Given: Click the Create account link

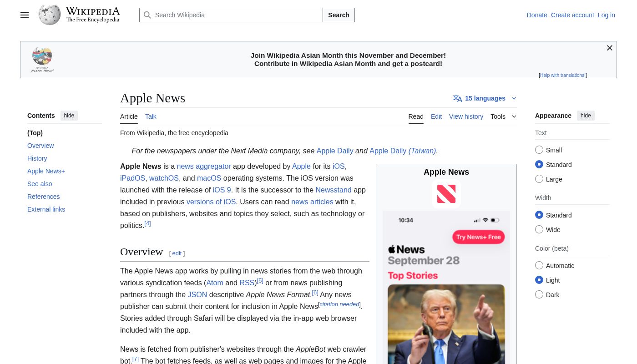Looking at the screenshot, I should pyautogui.click(x=572, y=15).
